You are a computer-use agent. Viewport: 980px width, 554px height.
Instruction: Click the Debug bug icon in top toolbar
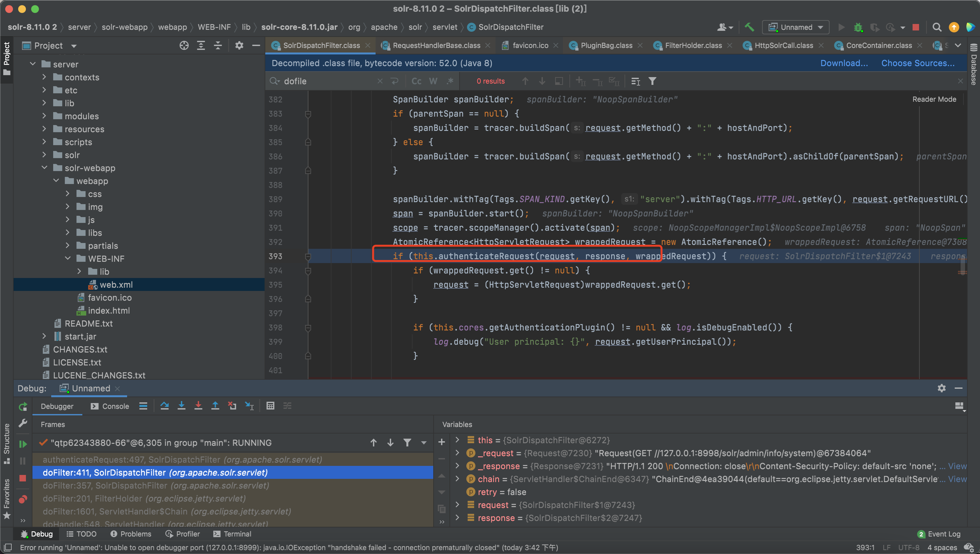[x=858, y=27]
